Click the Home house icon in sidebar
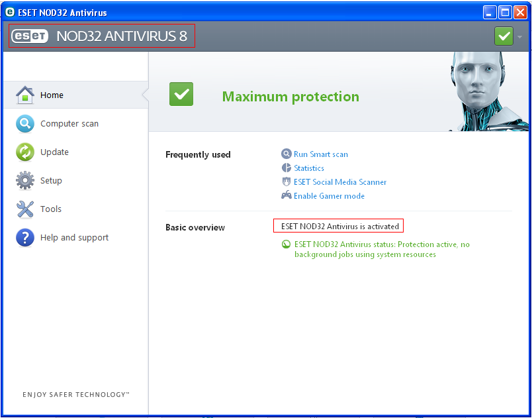Screen dimensions: 532x418 tap(24, 95)
